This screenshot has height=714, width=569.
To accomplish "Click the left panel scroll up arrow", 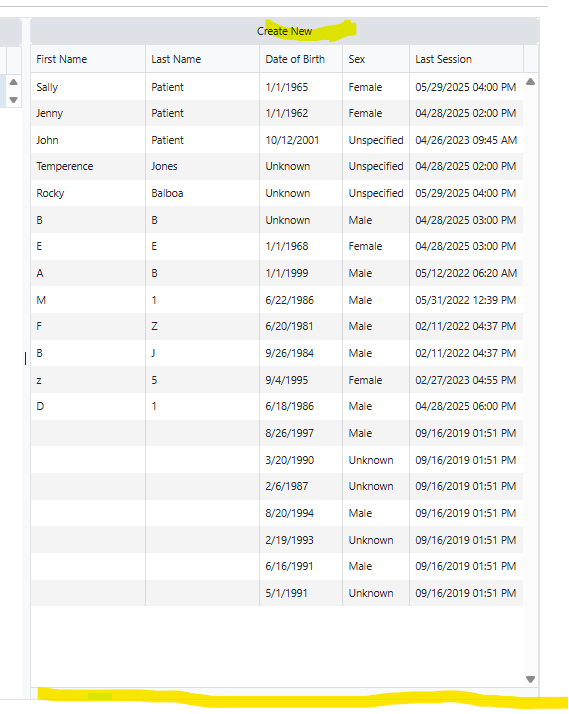I will click(14, 82).
